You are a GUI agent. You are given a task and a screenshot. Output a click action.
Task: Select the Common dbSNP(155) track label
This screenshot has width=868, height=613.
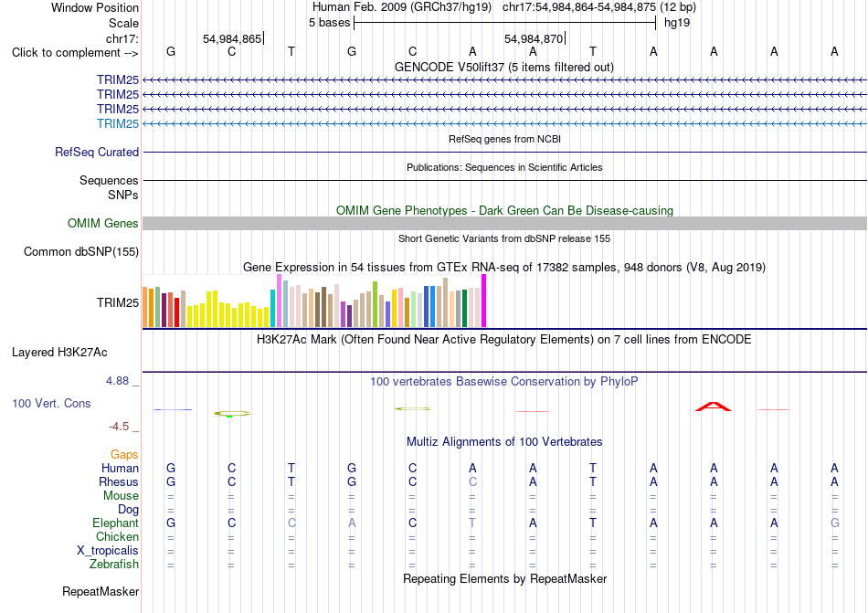click(x=80, y=252)
